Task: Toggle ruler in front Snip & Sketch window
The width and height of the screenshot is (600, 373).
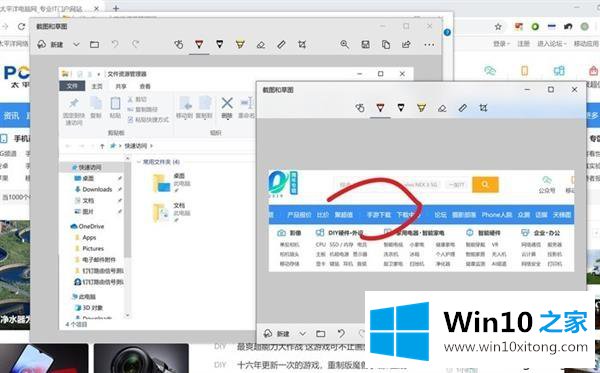Action: 463,108
